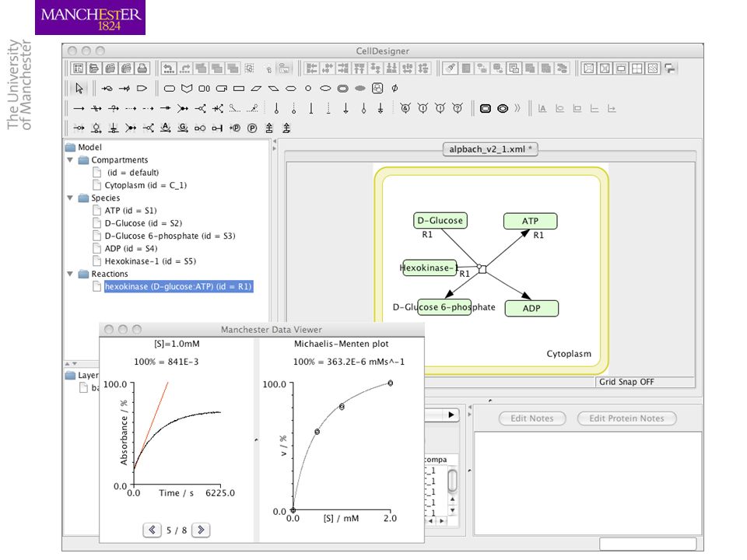Image resolution: width=747 pixels, height=560 pixels.
Task: Click the play arrow button beside canvas
Action: click(451, 415)
